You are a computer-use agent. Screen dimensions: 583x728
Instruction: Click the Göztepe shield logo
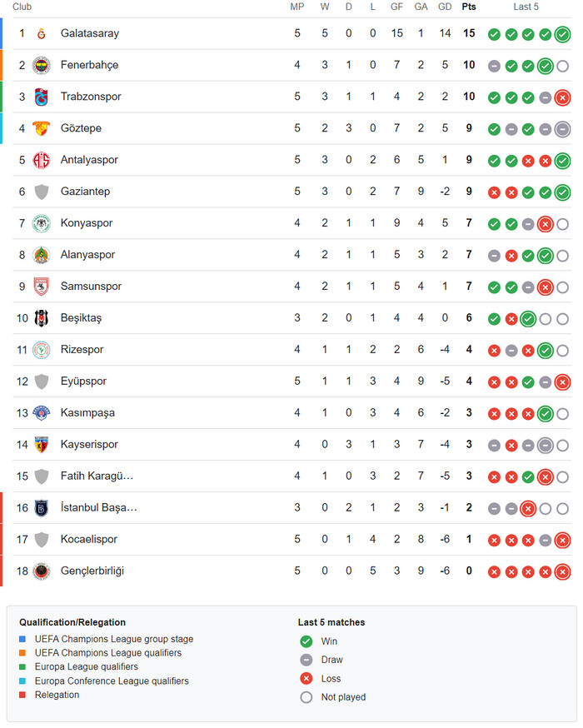click(42, 128)
